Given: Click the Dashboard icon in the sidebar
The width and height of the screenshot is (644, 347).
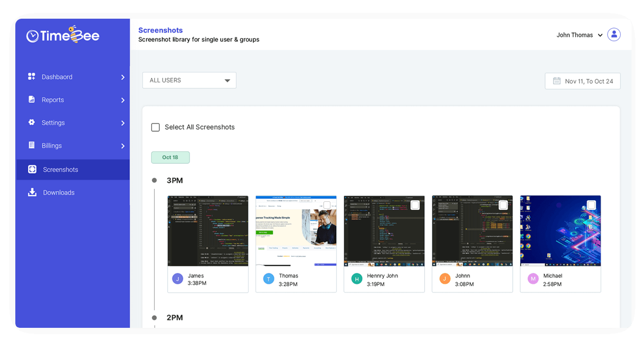Looking at the screenshot, I should pyautogui.click(x=31, y=77).
